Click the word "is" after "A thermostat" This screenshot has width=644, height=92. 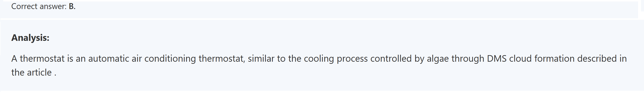70,59
